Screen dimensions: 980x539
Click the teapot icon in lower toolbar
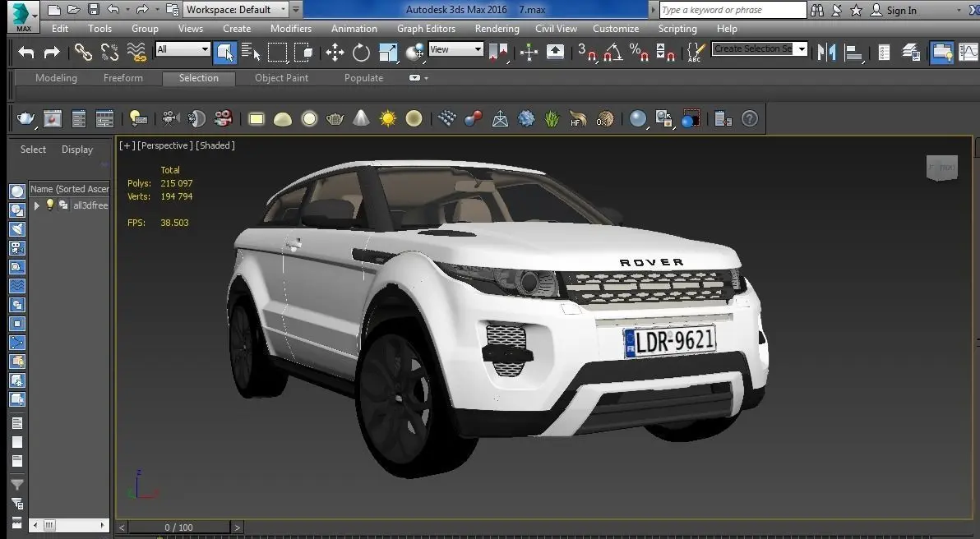tap(25, 118)
